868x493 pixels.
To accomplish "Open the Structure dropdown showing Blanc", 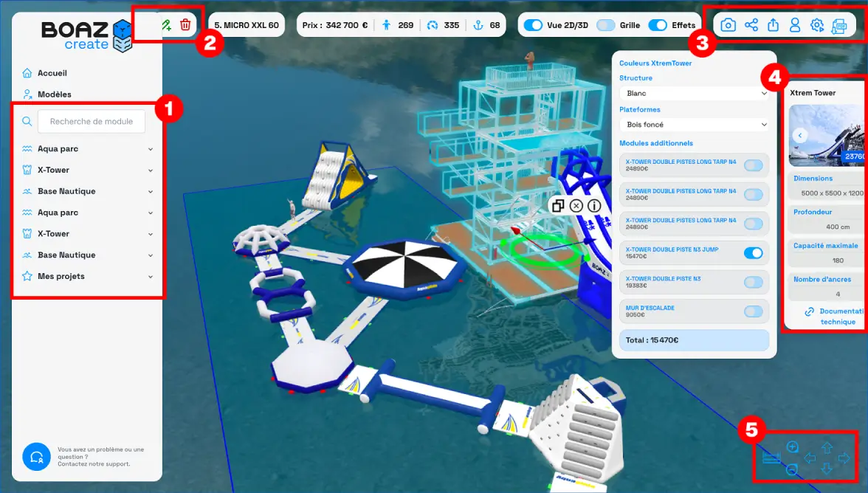I will [x=694, y=94].
